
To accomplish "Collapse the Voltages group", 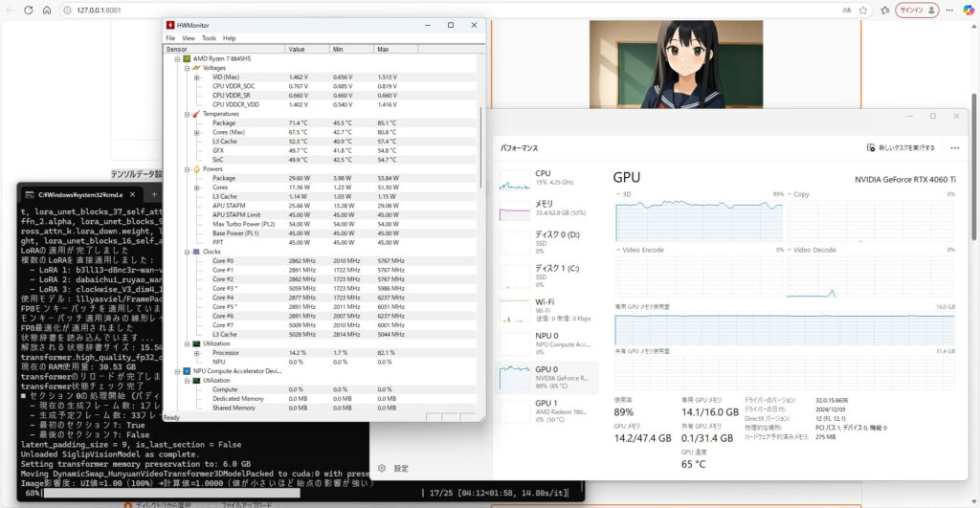I will point(187,68).
